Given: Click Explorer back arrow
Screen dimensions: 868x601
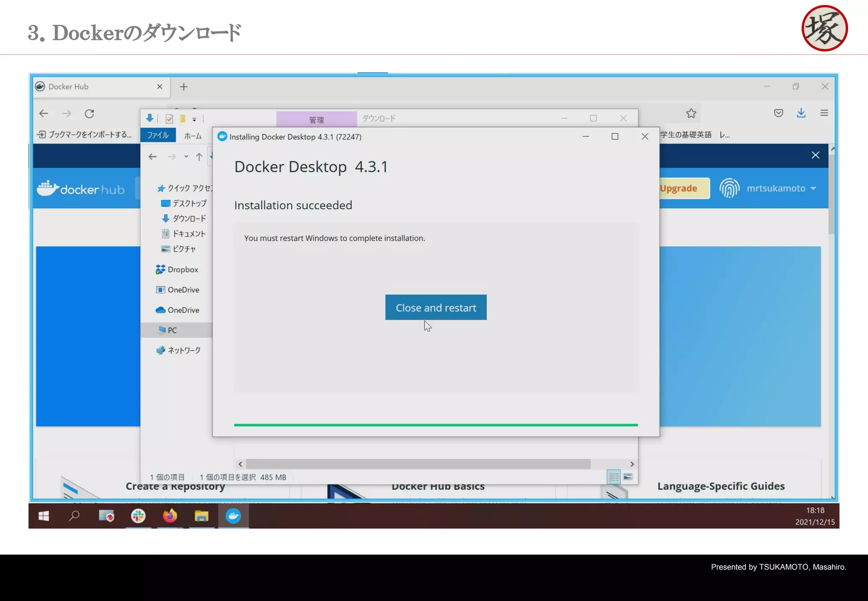Looking at the screenshot, I should point(153,157).
